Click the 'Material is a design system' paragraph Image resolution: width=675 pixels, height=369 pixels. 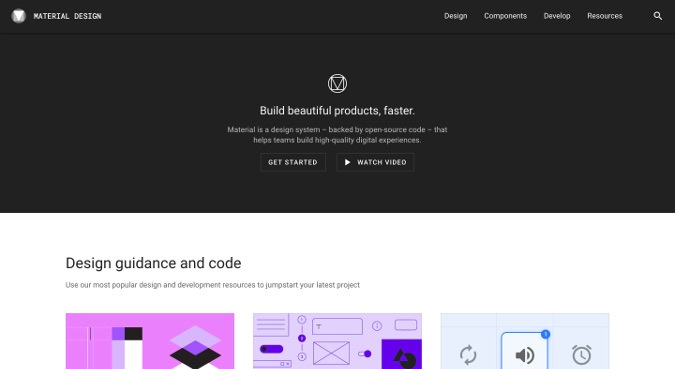(337, 135)
